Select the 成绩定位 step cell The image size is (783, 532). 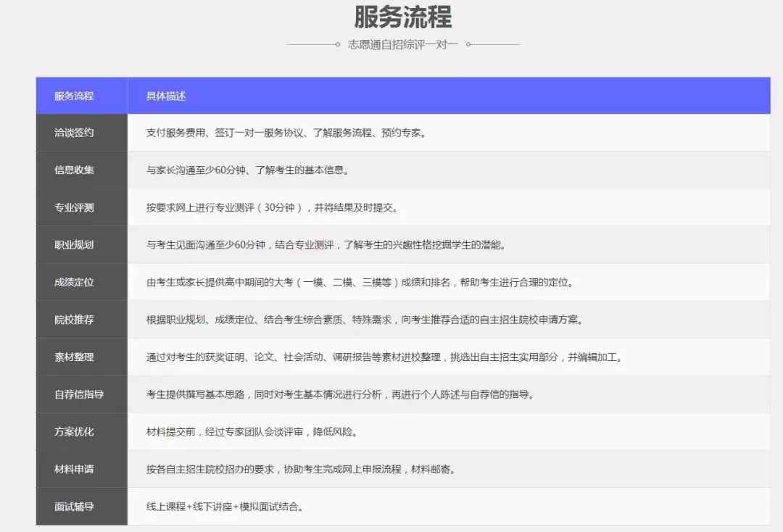click(x=74, y=282)
